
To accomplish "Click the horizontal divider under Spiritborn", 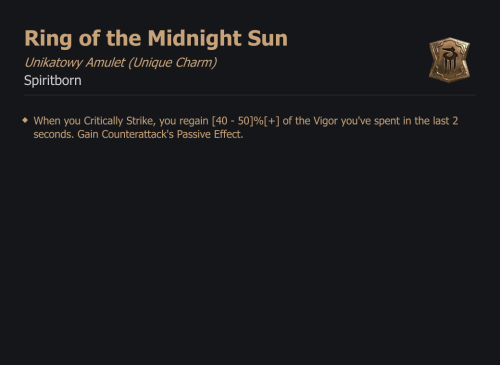I will (x=250, y=95).
